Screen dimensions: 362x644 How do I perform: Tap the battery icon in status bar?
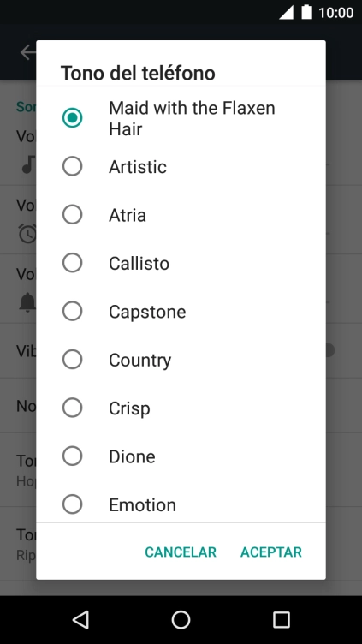point(306,12)
